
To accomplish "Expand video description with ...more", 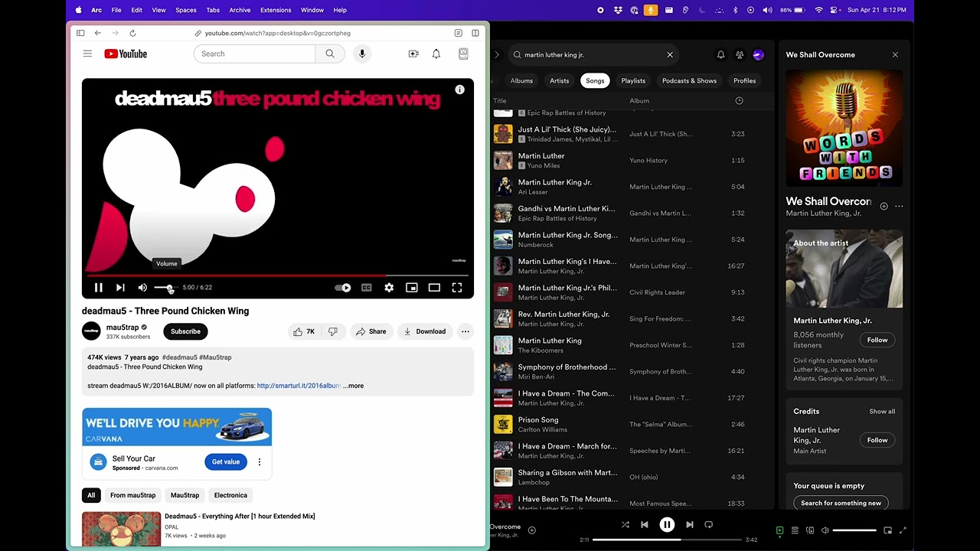I will (x=354, y=386).
